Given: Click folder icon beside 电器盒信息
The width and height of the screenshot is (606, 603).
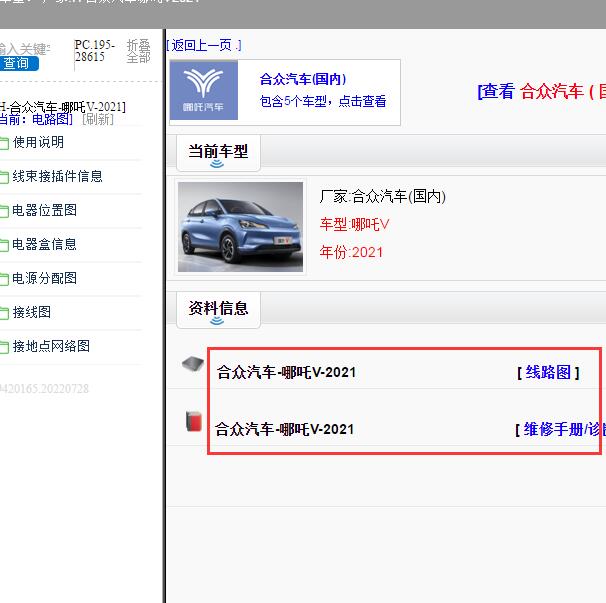Looking at the screenshot, I should [x=4, y=245].
